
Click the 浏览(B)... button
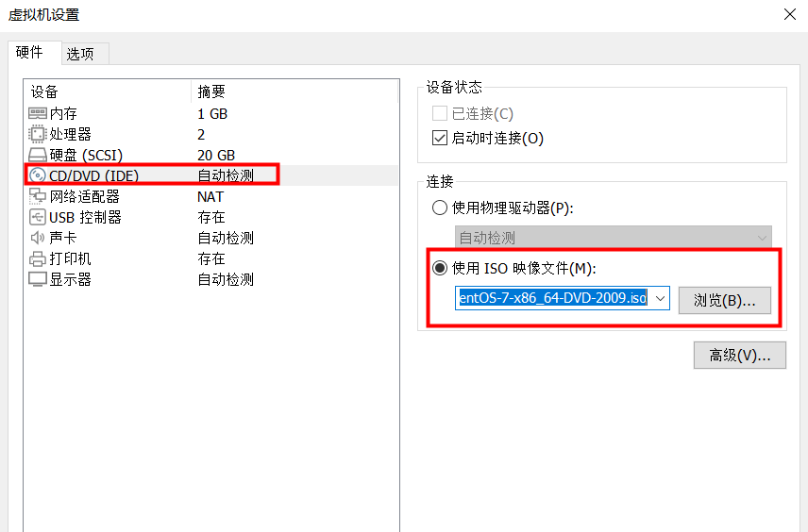point(725,300)
